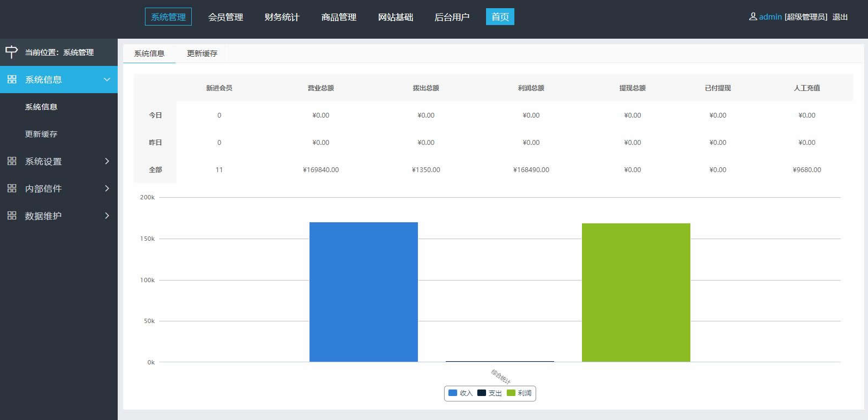The image size is (868, 420).
Task: Click the 50k axis label
Action: [149, 321]
